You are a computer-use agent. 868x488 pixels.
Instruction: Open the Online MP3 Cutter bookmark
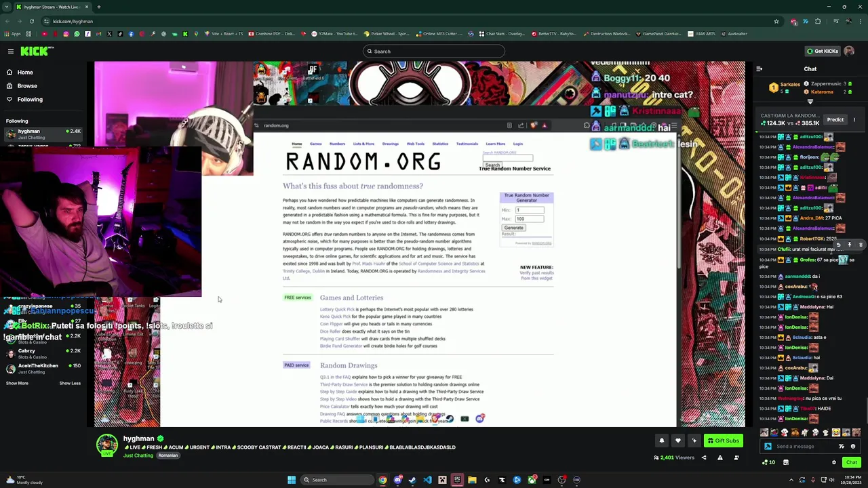coord(439,34)
